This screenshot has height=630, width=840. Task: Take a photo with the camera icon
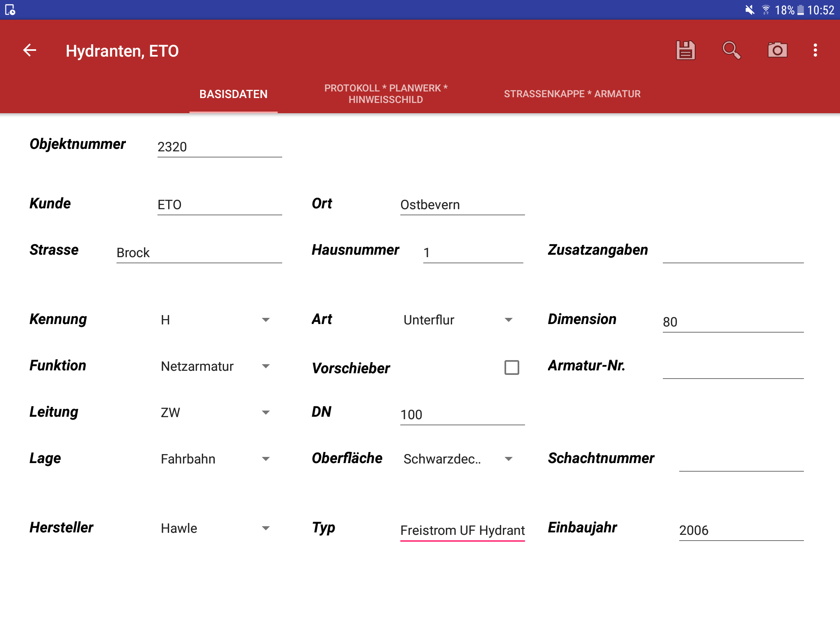pos(777,50)
